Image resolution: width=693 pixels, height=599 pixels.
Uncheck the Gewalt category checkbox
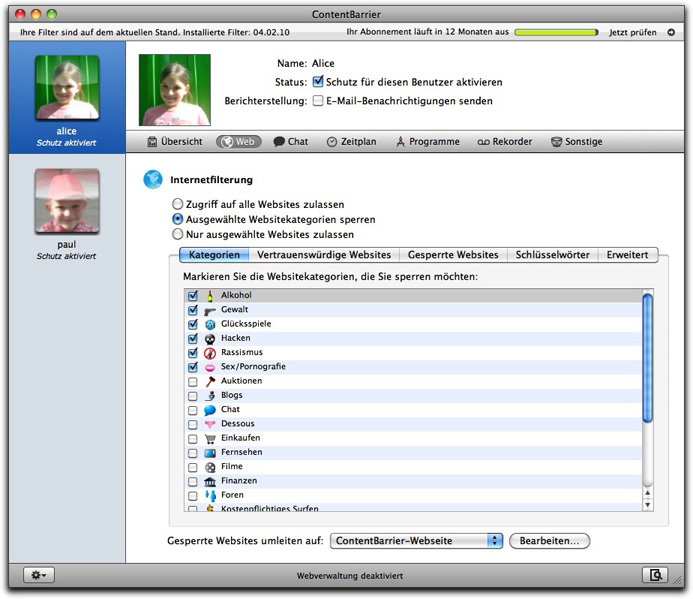[x=193, y=310]
